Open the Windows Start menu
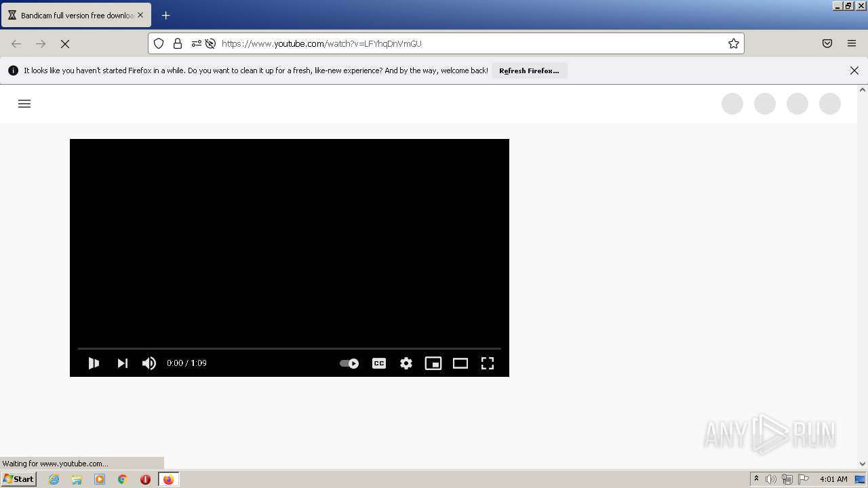868x488 pixels. pyautogui.click(x=18, y=479)
